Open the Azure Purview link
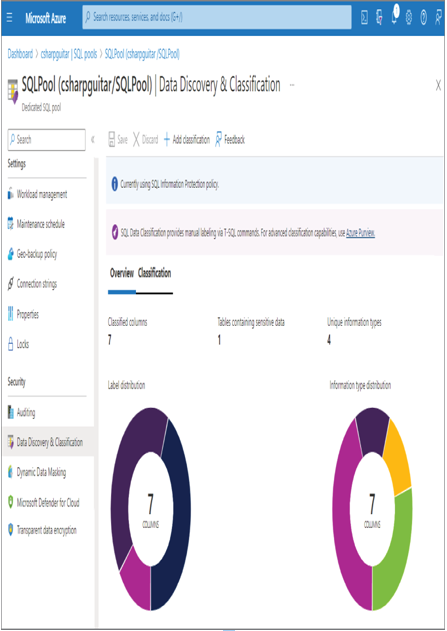Viewport: 447px width, 631px height. [360, 233]
